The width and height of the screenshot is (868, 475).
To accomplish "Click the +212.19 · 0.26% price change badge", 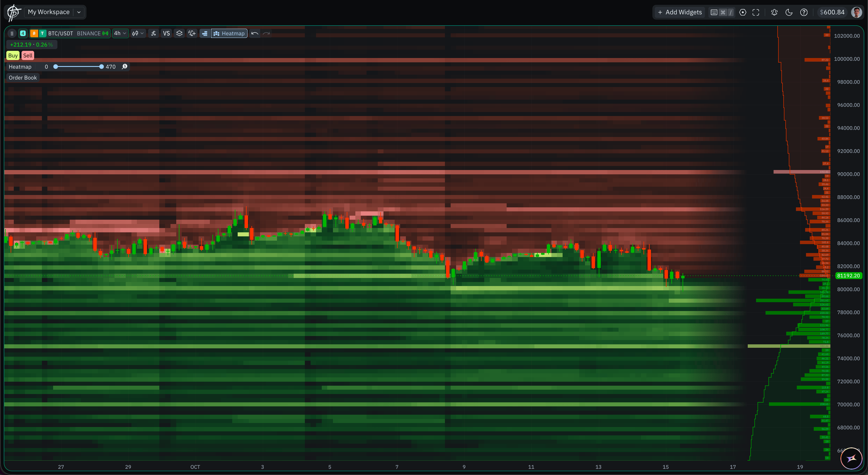I will tap(31, 45).
